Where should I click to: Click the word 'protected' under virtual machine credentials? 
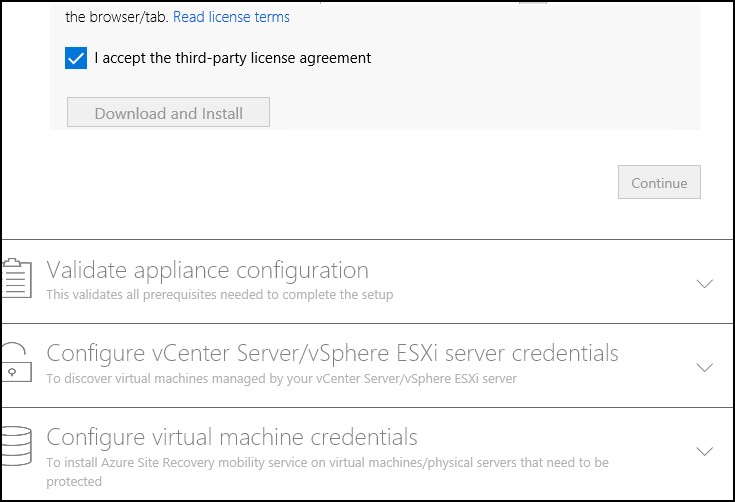(x=74, y=482)
